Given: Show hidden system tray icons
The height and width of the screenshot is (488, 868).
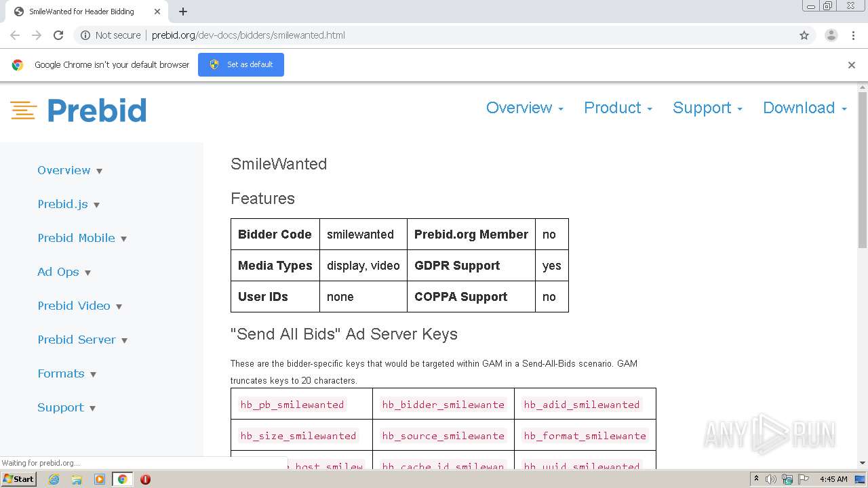Looking at the screenshot, I should [x=757, y=479].
